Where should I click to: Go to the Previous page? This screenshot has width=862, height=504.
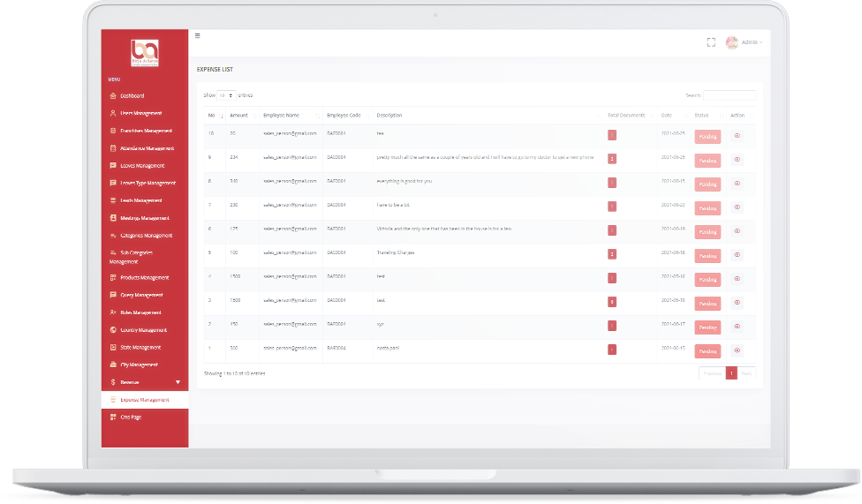tap(712, 373)
